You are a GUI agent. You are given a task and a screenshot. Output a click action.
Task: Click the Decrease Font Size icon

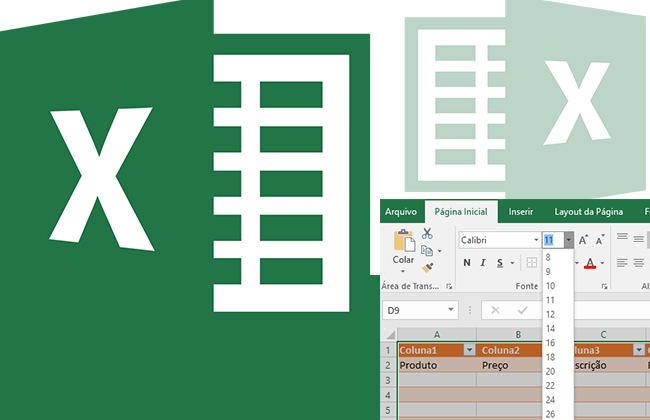click(600, 240)
